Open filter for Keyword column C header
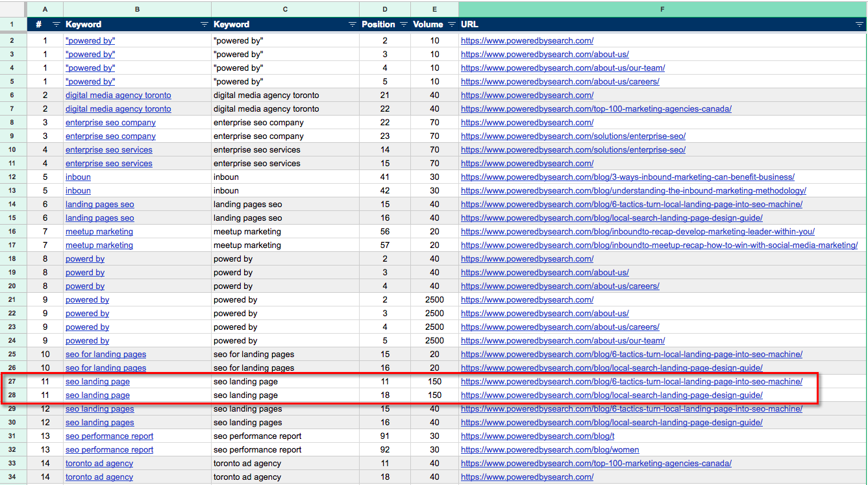This screenshot has height=485, width=868. pos(353,24)
